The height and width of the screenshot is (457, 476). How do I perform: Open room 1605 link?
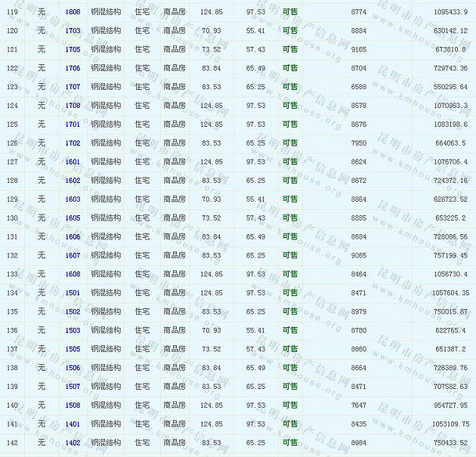tap(73, 218)
